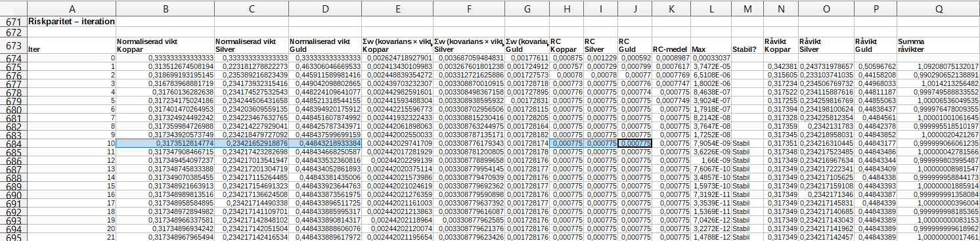
Task: Click the 'Iter' header cell
Action: pyautogui.click(x=72, y=45)
